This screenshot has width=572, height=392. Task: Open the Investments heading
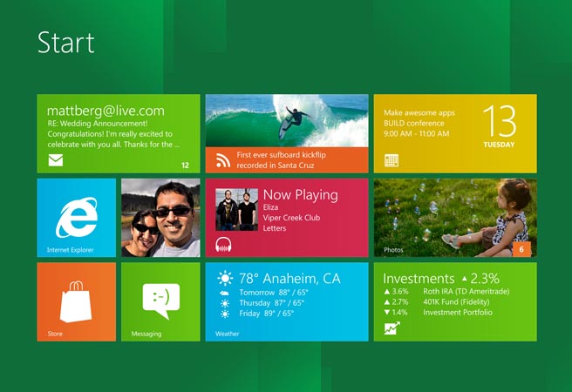(x=419, y=279)
